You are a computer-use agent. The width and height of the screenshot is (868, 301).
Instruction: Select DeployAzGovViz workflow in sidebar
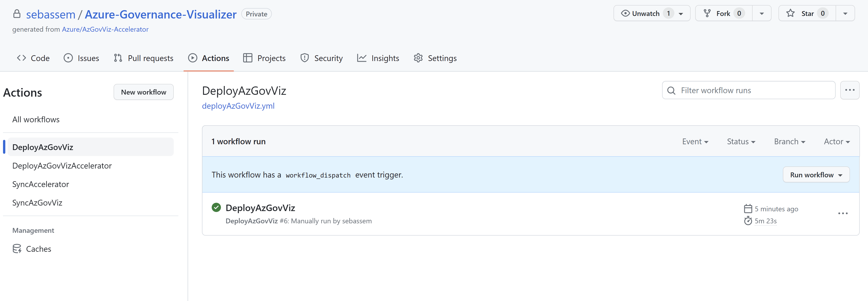(x=90, y=147)
